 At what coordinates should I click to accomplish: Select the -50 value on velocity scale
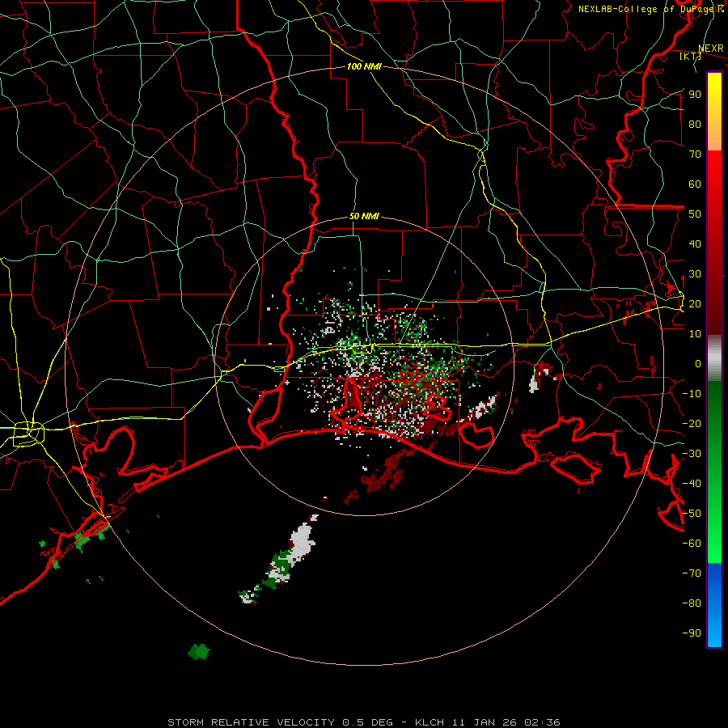[692, 514]
